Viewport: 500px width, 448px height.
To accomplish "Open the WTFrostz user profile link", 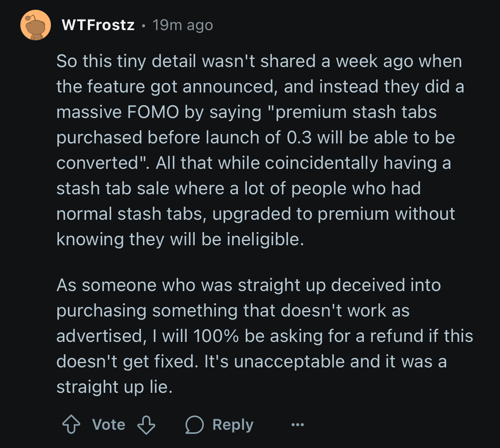I will [x=98, y=25].
